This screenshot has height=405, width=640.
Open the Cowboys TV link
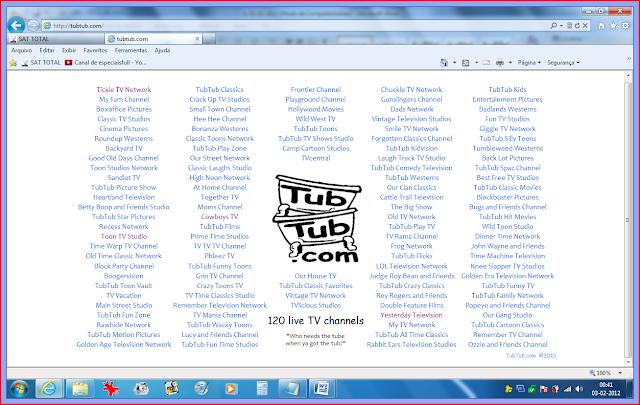[x=220, y=217]
